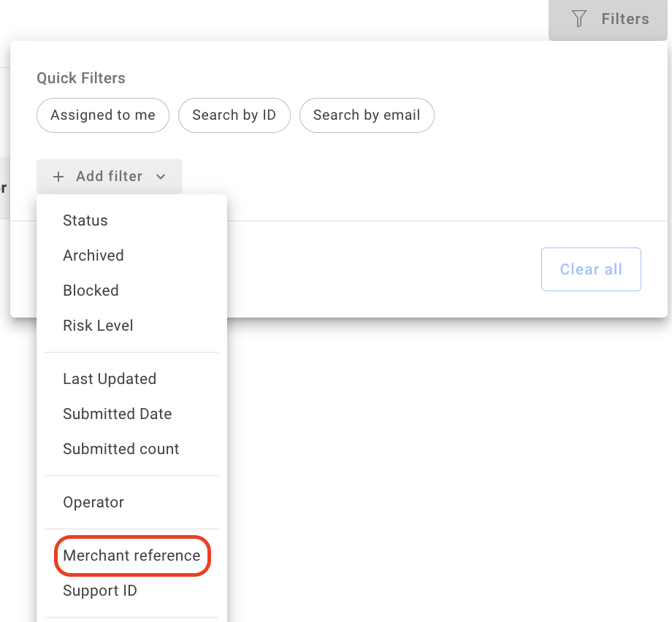Screen dimensions: 672x622
Task: Pick the Submitted count filter option
Action: click(121, 448)
